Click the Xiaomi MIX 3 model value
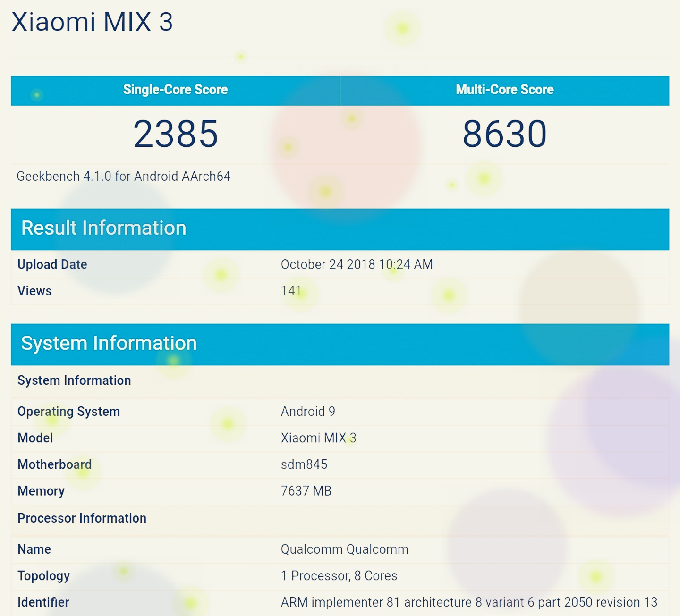Screen dimensions: 680x616 click(x=319, y=438)
